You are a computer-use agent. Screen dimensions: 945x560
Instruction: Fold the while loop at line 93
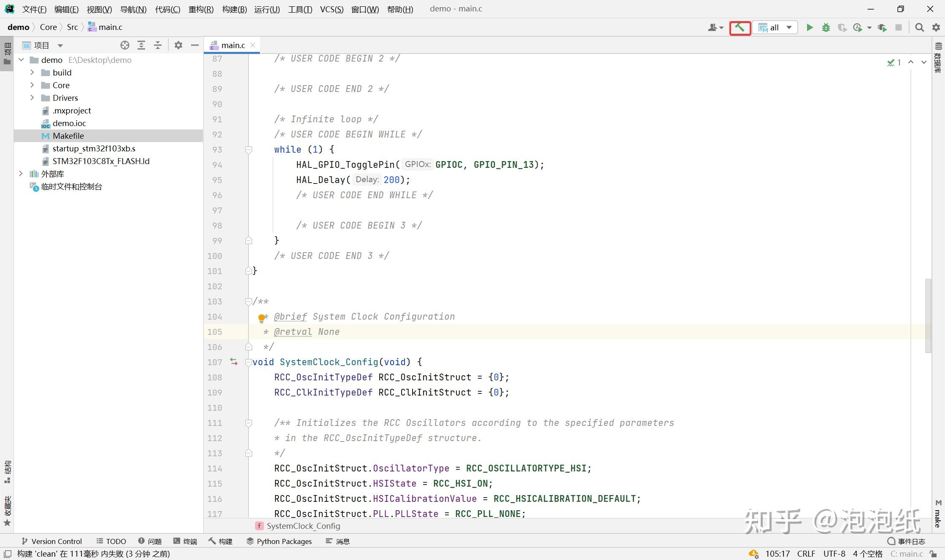[248, 150]
